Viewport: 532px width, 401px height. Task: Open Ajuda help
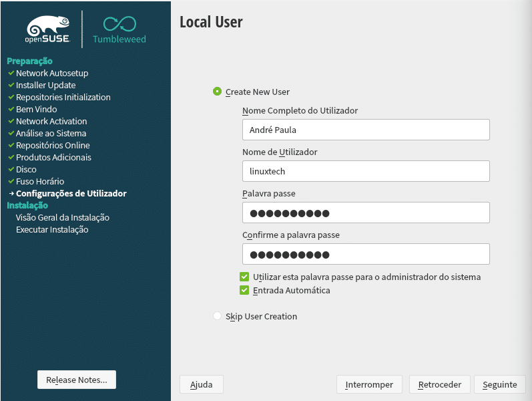tap(202, 384)
